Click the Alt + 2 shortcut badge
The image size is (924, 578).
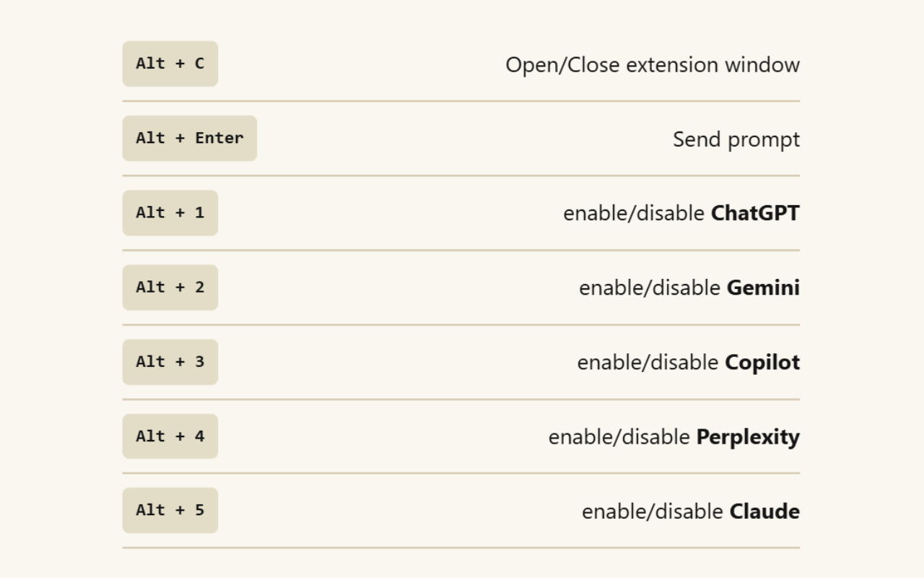[170, 287]
